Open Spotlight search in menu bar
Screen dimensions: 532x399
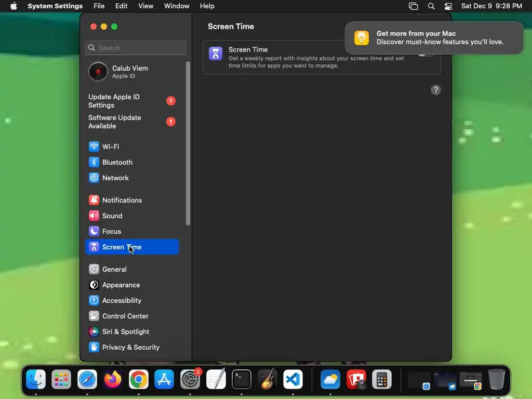coord(431,6)
